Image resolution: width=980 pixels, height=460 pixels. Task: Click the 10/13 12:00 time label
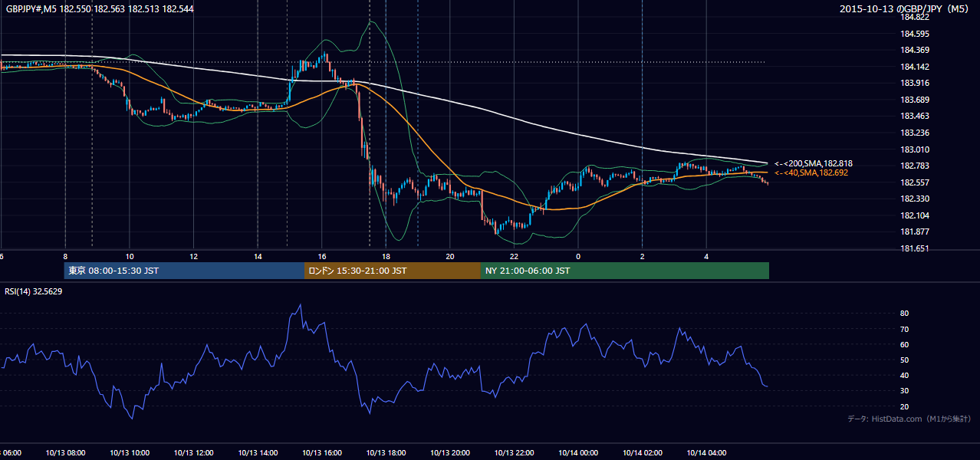point(193,453)
